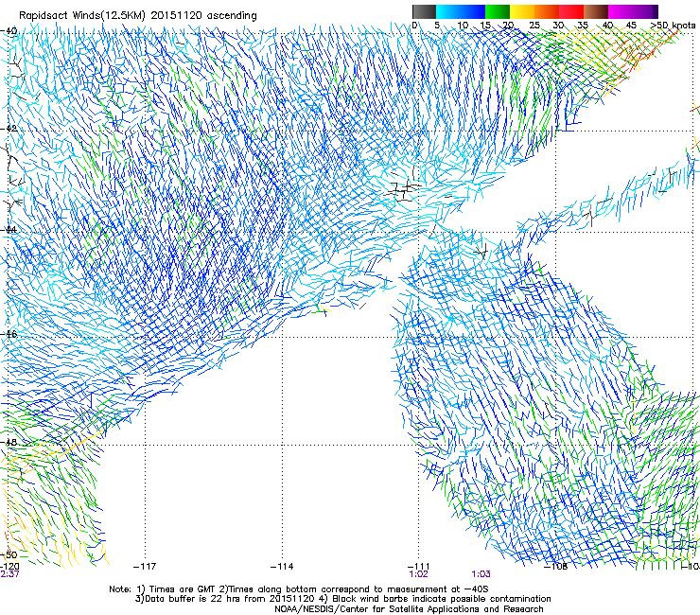This screenshot has width=700, height=615.
Task: Select the '15' legend scale label
Action: coord(485,26)
